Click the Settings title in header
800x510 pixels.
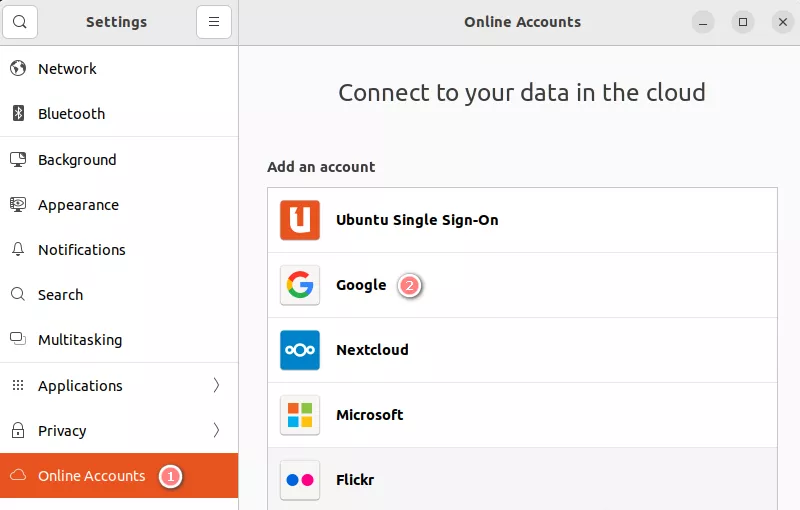pyautogui.click(x=116, y=22)
